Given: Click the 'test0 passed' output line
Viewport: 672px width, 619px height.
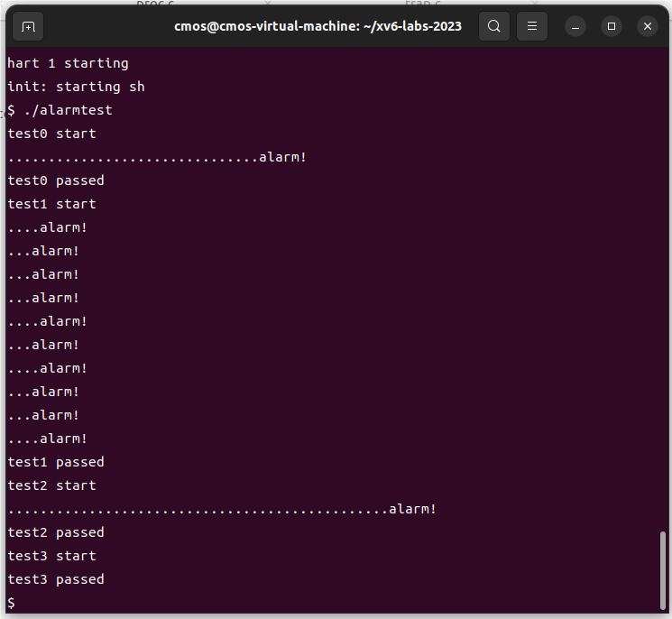Looking at the screenshot, I should [x=56, y=180].
